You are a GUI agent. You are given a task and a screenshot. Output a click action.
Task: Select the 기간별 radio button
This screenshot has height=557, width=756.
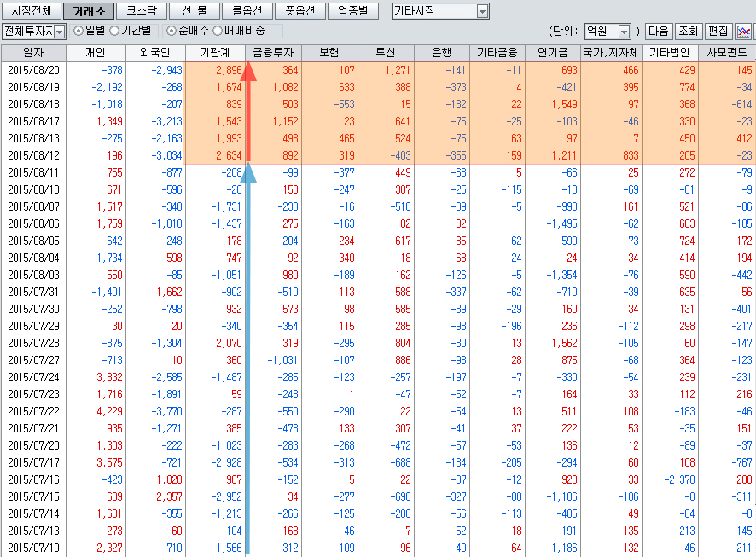(114, 32)
